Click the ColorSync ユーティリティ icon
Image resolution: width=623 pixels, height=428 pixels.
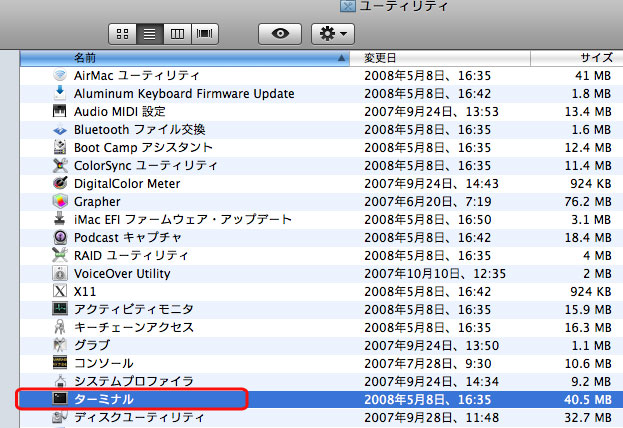(60, 165)
